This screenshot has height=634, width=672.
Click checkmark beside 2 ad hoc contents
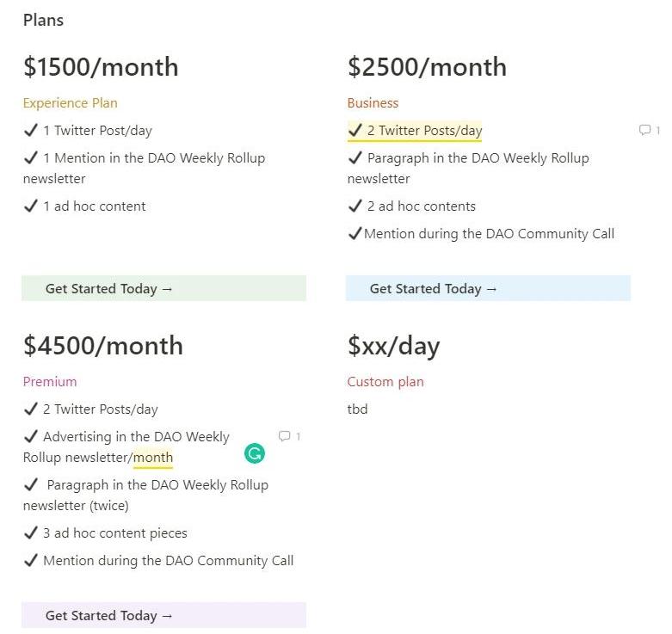[x=355, y=206]
